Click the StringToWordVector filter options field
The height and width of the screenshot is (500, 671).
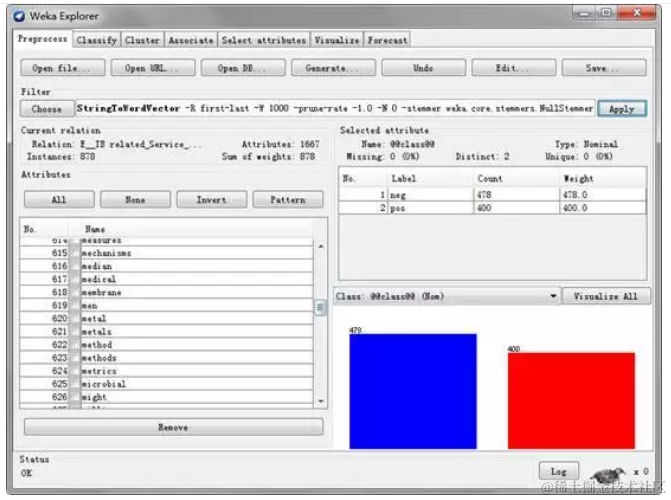coord(335,108)
